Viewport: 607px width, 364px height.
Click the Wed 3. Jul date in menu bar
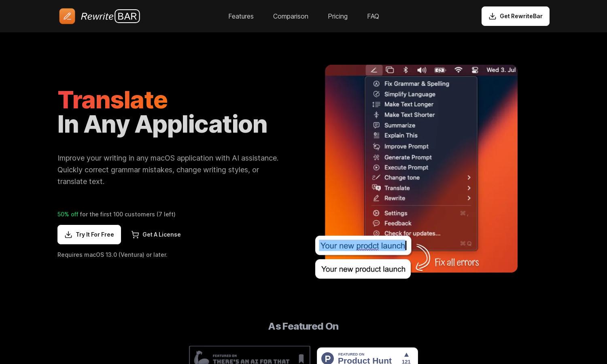[501, 70]
